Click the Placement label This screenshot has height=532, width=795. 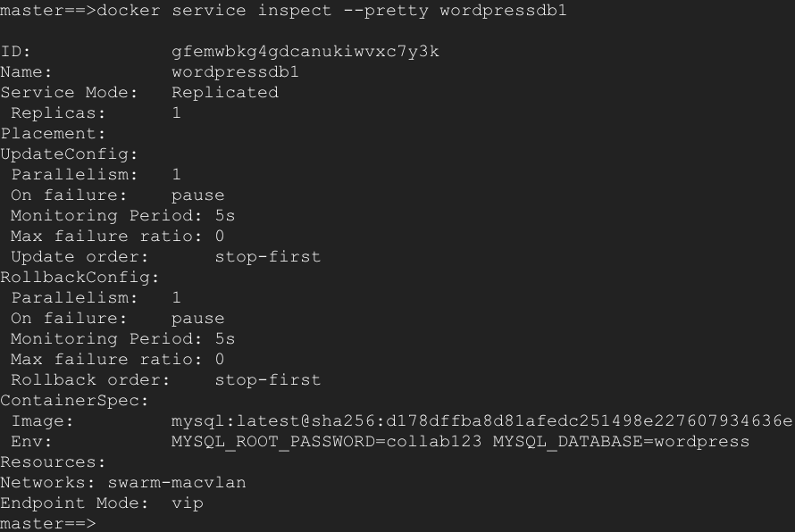(53, 134)
